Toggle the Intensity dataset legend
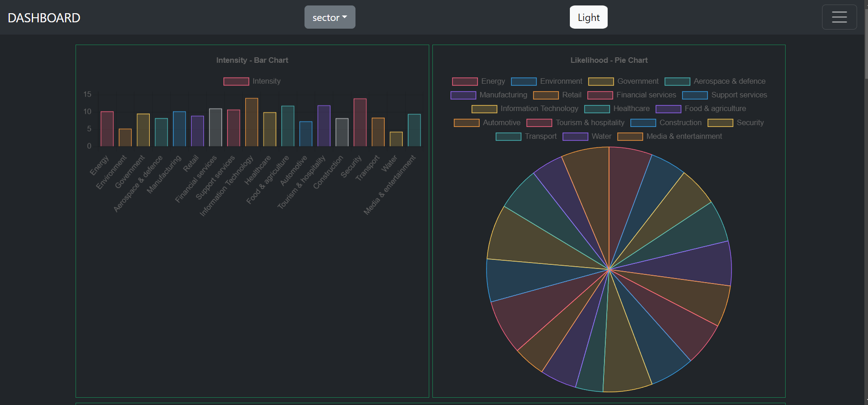Image resolution: width=868 pixels, height=405 pixels. 252,81
